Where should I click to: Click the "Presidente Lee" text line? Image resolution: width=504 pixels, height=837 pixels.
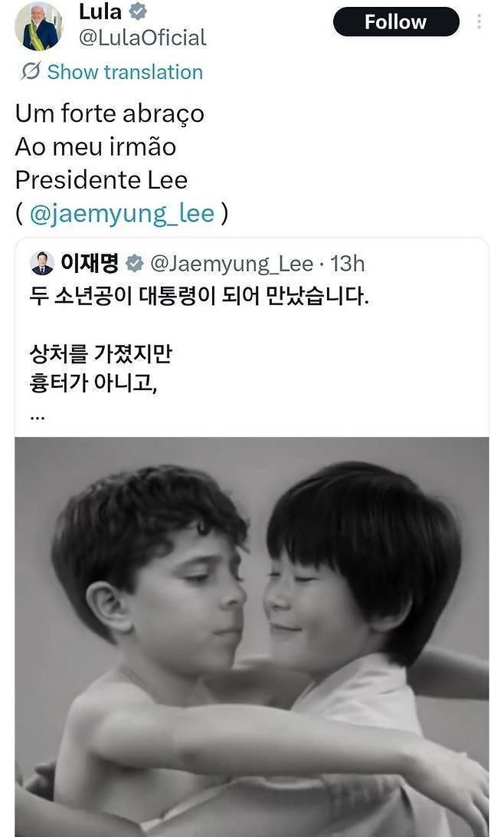(x=101, y=179)
